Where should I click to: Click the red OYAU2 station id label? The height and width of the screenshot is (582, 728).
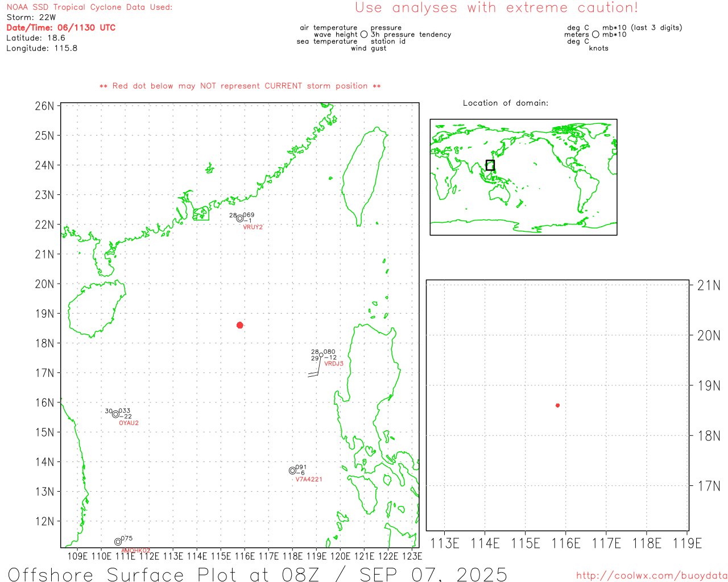(x=129, y=423)
